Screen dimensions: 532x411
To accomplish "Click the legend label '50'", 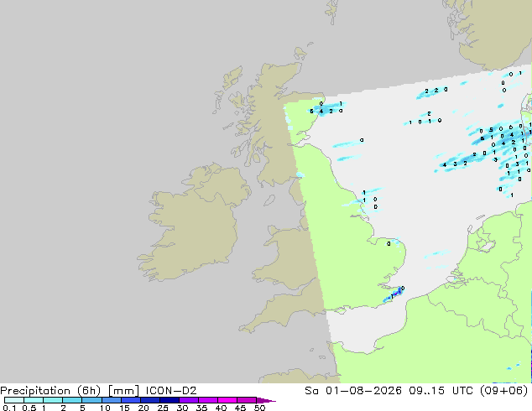I will click(259, 408).
